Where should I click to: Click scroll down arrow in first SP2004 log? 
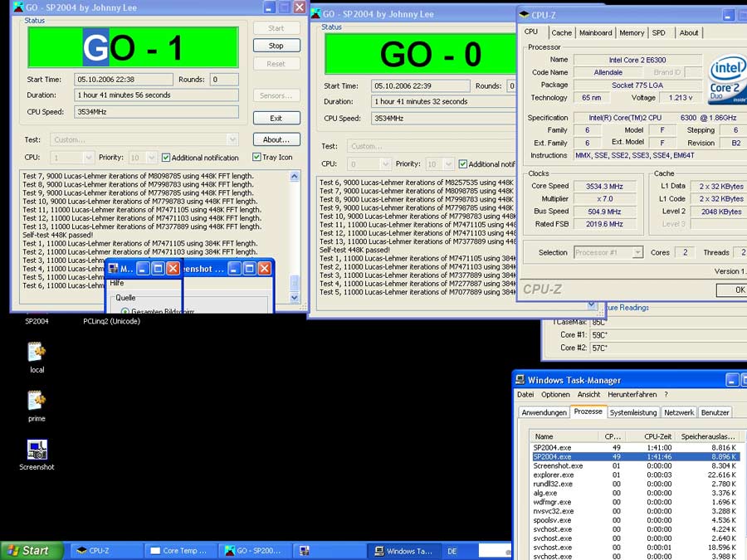coord(295,297)
